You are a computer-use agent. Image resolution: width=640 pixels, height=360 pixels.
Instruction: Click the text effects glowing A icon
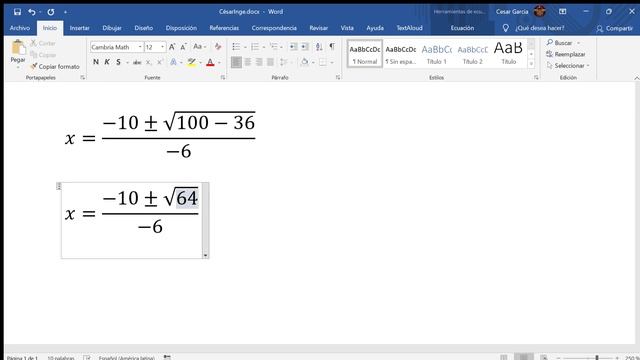pos(173,62)
